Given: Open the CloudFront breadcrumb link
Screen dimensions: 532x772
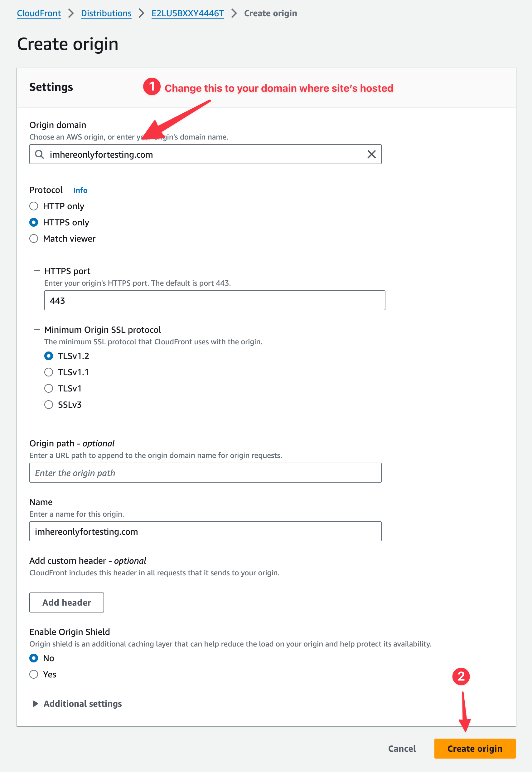Looking at the screenshot, I should click(39, 13).
